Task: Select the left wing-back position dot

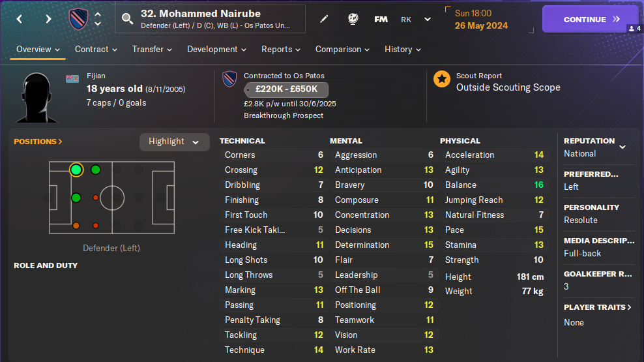Action: [96, 170]
